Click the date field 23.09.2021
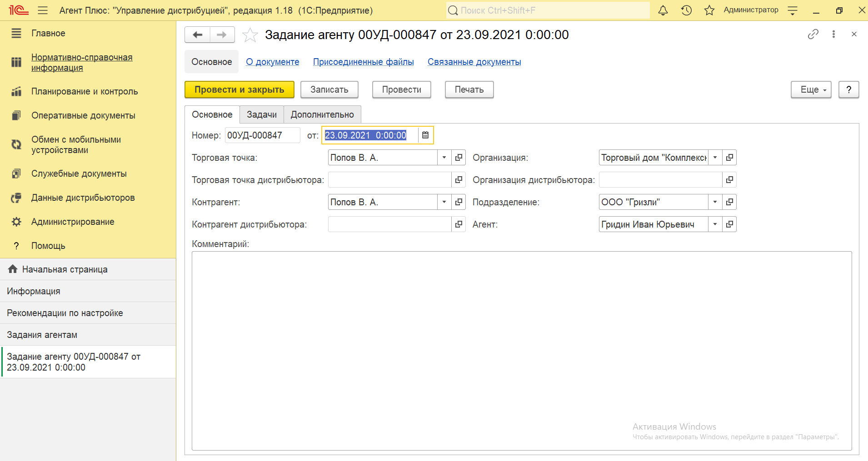This screenshot has height=461, width=868. pos(370,135)
